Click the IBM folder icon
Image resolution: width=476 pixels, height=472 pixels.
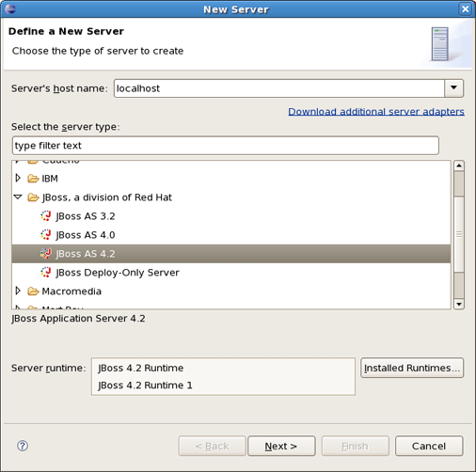point(33,179)
